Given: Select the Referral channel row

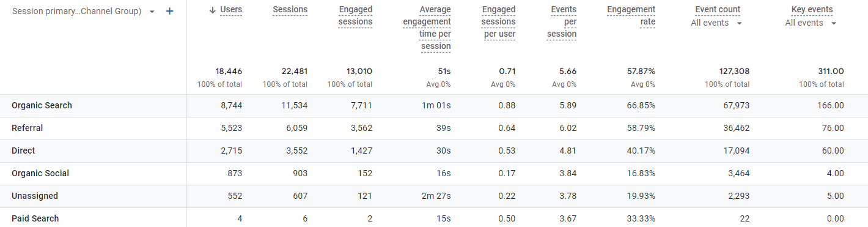Looking at the screenshot, I should (434, 128).
